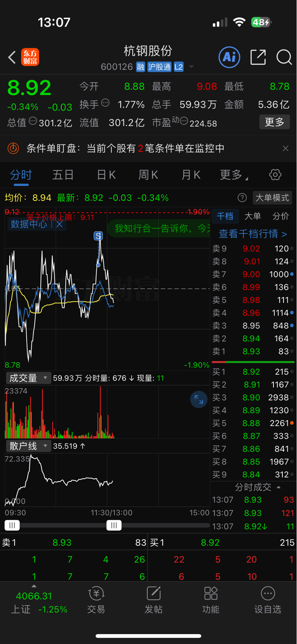Open the chart help question icon
297x644 pixels.
pos(242,198)
